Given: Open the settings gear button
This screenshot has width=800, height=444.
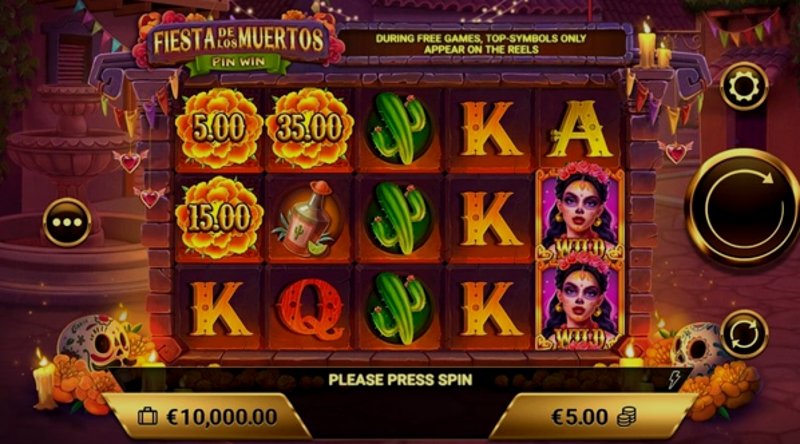Looking at the screenshot, I should point(744,87).
